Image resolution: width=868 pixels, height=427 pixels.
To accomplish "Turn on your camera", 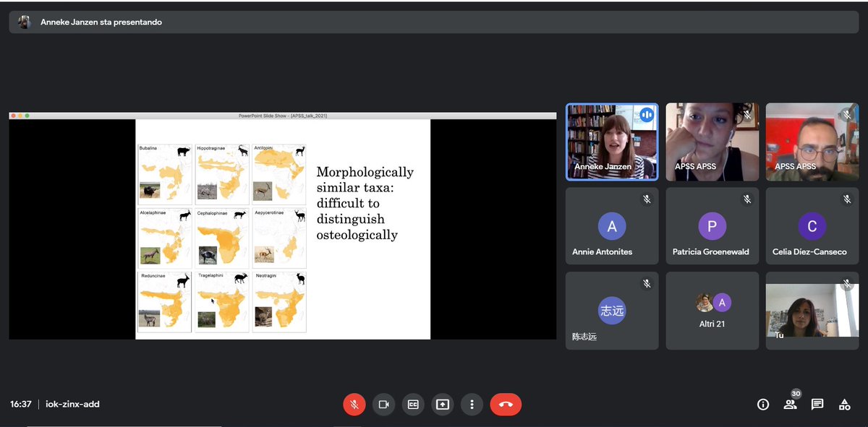I will (x=383, y=405).
